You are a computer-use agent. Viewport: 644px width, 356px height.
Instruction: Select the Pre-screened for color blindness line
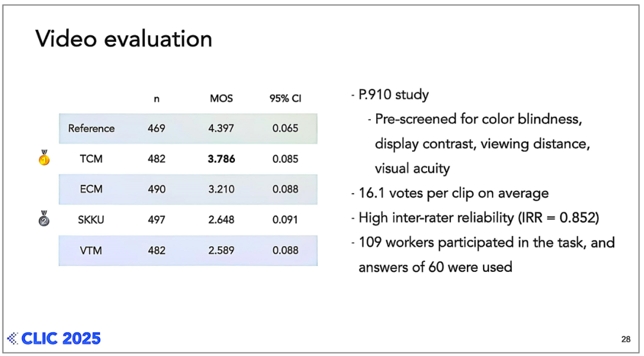pyautogui.click(x=477, y=119)
